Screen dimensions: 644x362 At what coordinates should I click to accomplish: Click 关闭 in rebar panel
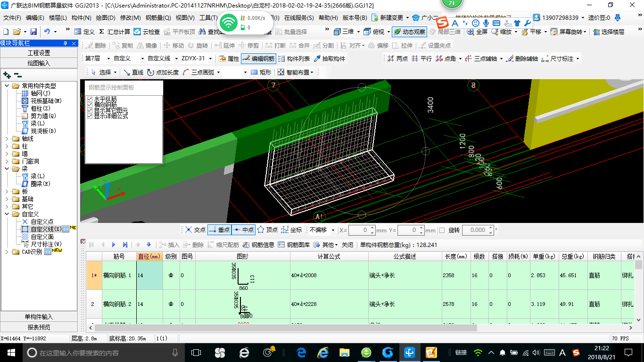(347, 245)
